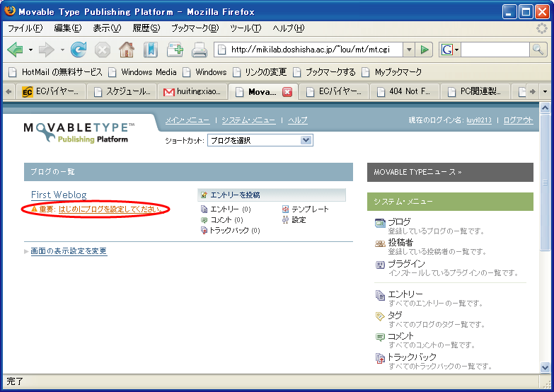Image resolution: width=554 pixels, height=392 pixels.
Task: Click the luyi0213 username link
Action: tap(479, 120)
